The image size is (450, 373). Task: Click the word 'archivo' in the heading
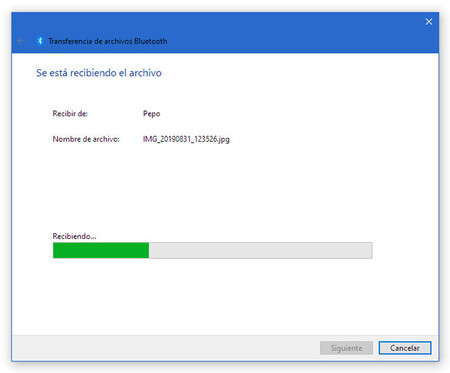pos(145,73)
